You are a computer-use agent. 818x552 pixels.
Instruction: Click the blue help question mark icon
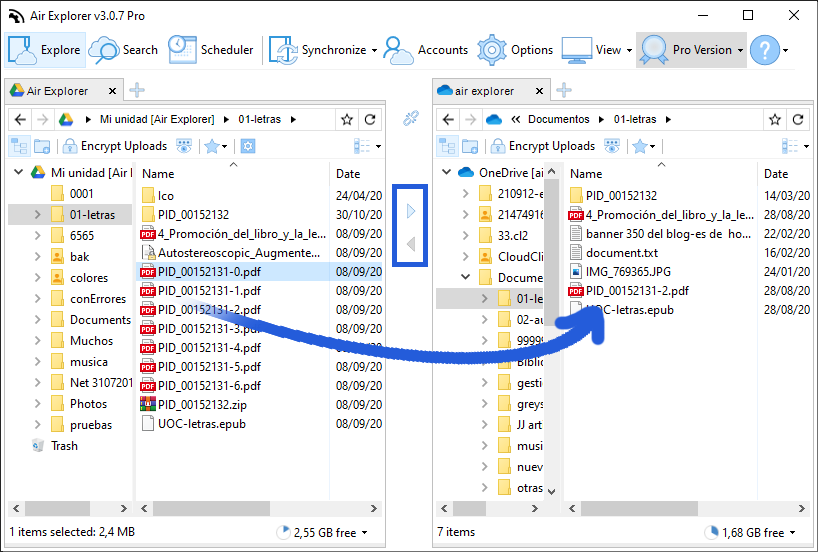(765, 50)
